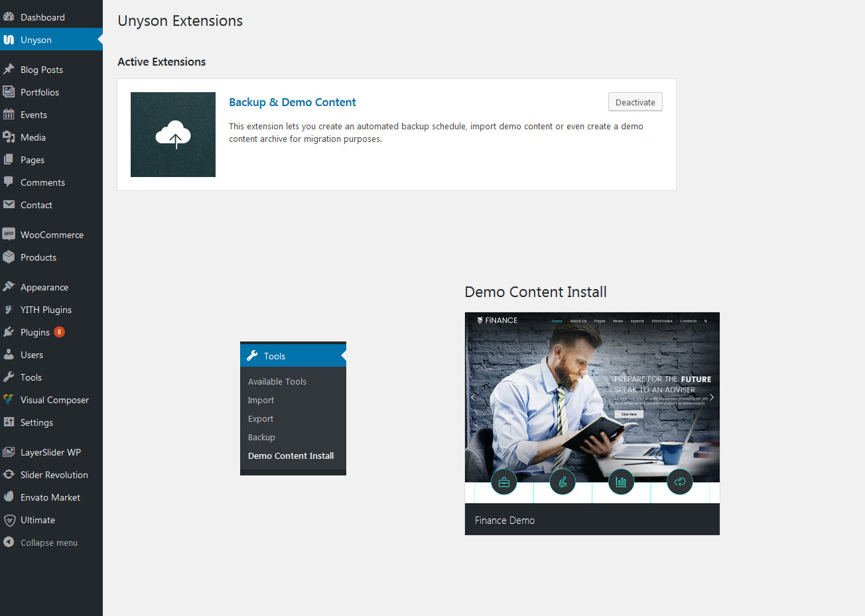Click the Unyson logo icon in sidebar
865x616 pixels.
(9, 40)
